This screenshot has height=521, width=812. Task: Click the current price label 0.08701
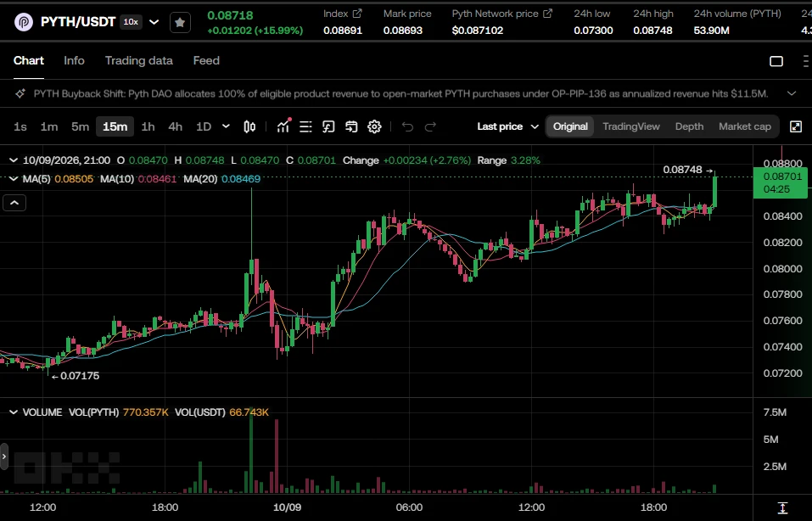[781, 182]
